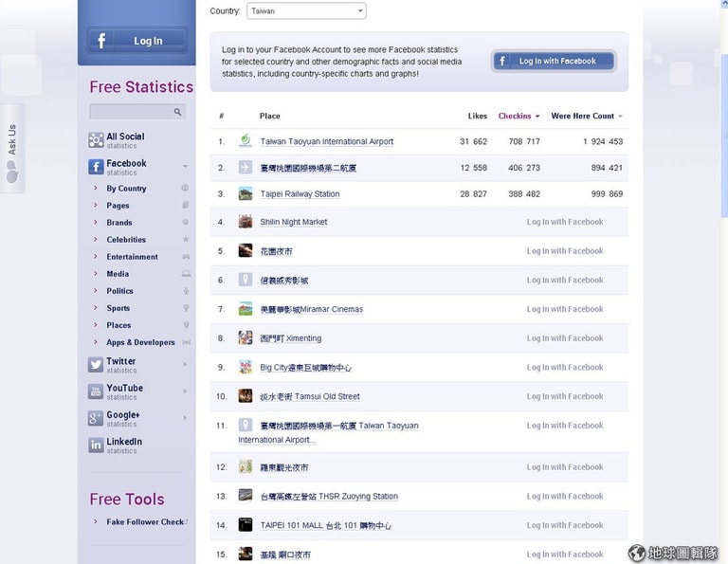Click location pin icon in row 6
This screenshot has width=728, height=564.
pyautogui.click(x=246, y=280)
